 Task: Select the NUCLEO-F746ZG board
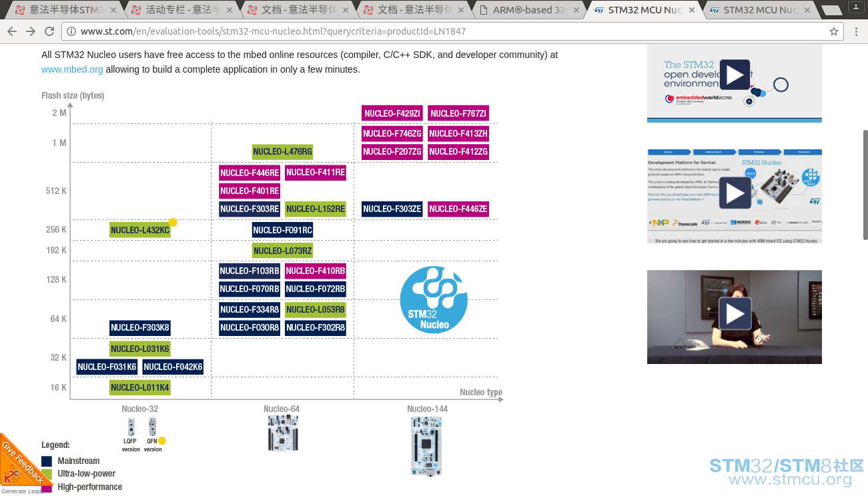coord(392,133)
